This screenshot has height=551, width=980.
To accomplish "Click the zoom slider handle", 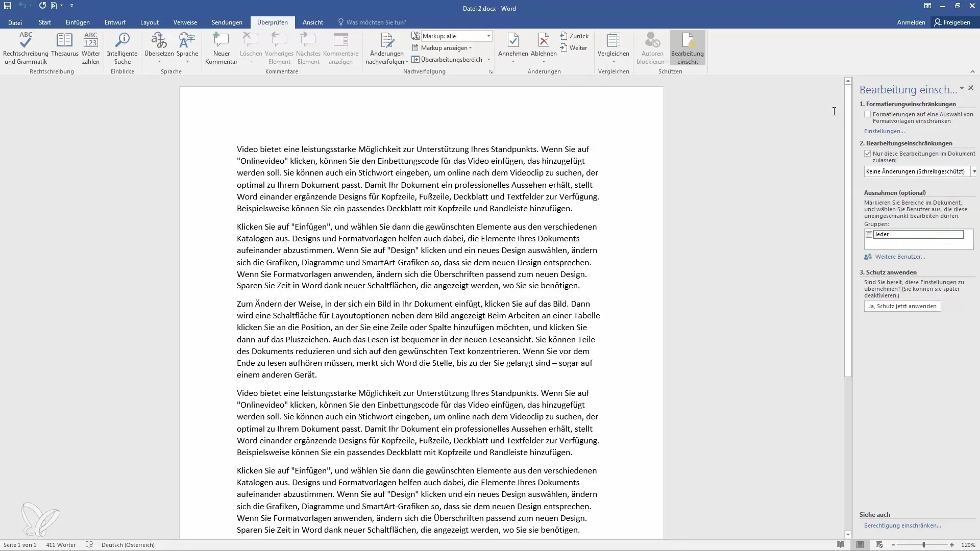I will pyautogui.click(x=923, y=545).
